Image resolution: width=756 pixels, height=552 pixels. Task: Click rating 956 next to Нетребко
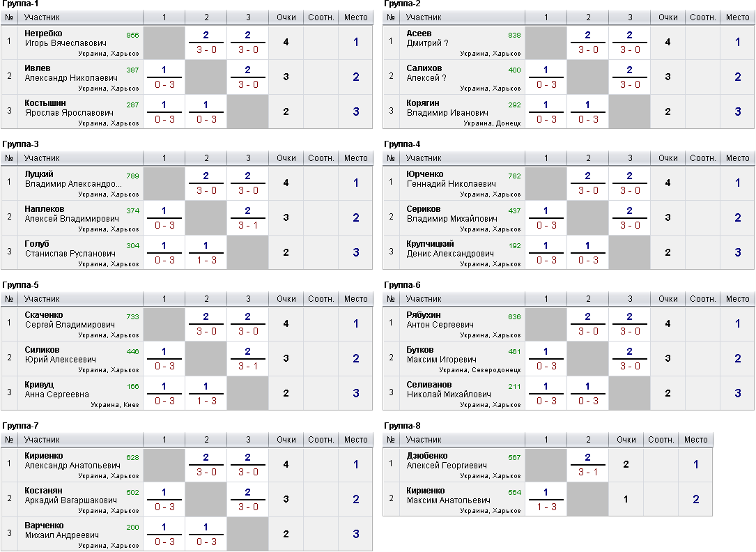pyautogui.click(x=132, y=35)
